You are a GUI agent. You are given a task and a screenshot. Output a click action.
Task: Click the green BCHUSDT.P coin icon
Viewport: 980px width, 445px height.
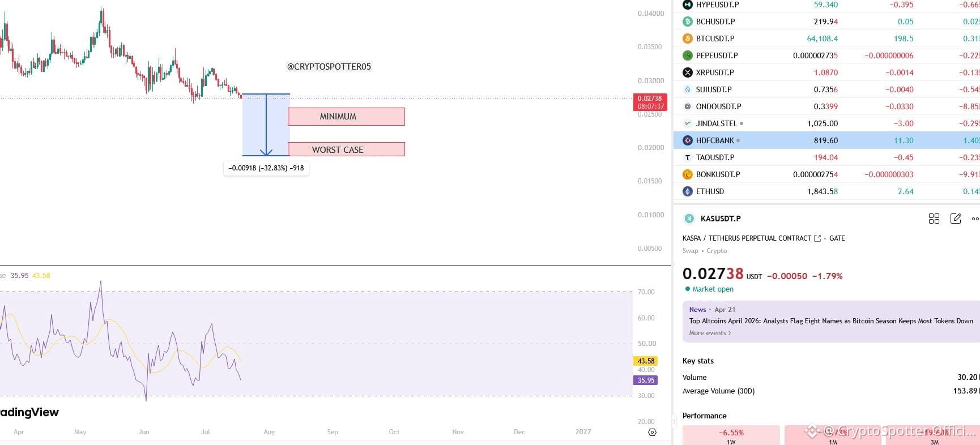[x=688, y=22]
